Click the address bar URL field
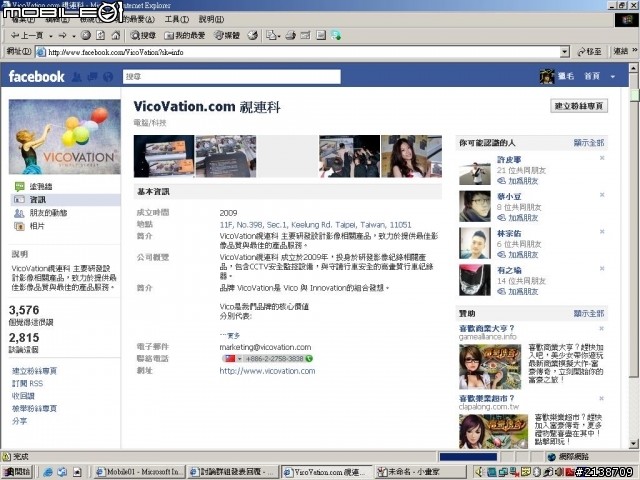Viewport: 640px width, 480px height. point(298,52)
